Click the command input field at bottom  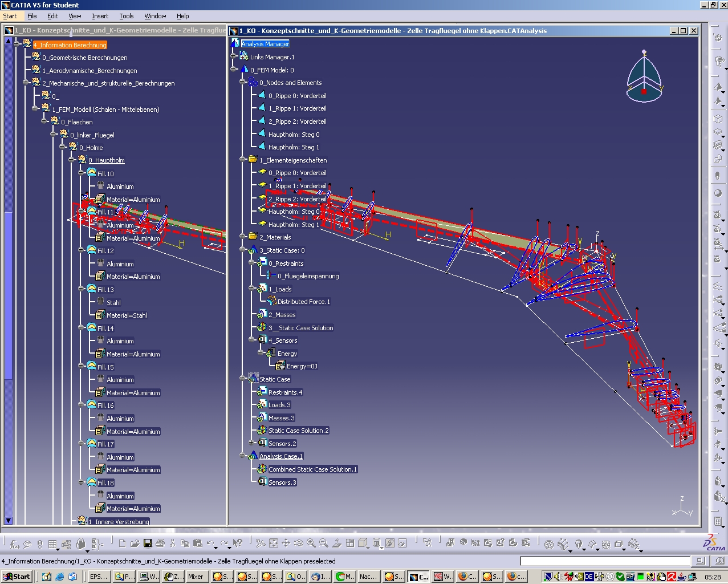[x=605, y=561]
